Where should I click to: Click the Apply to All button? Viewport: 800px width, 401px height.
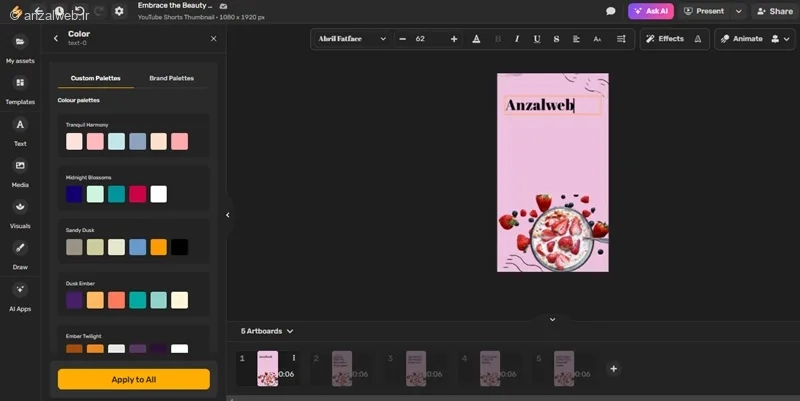[x=134, y=380]
